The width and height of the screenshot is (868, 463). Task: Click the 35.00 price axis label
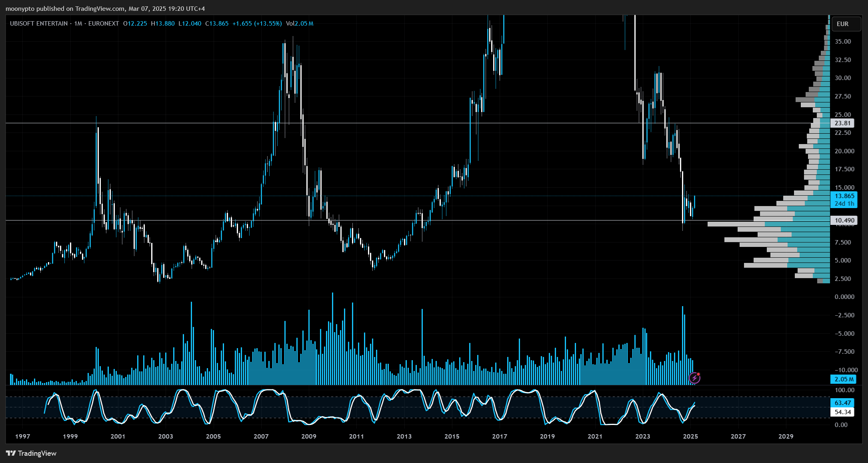843,42
